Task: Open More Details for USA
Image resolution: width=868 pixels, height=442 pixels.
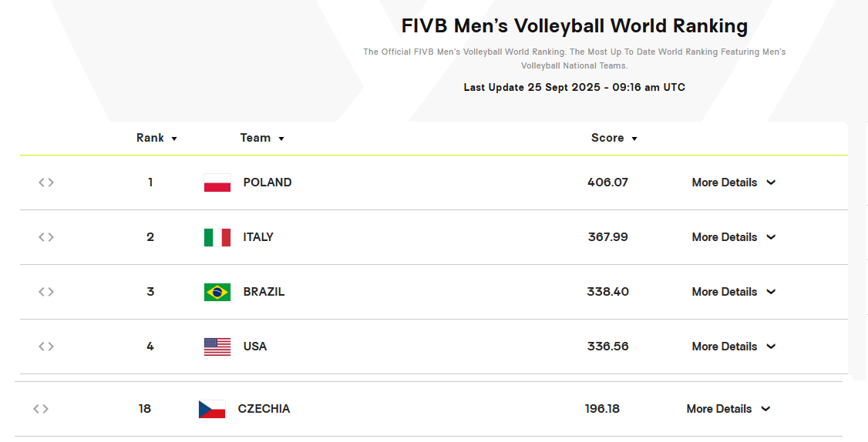Action: (x=733, y=347)
